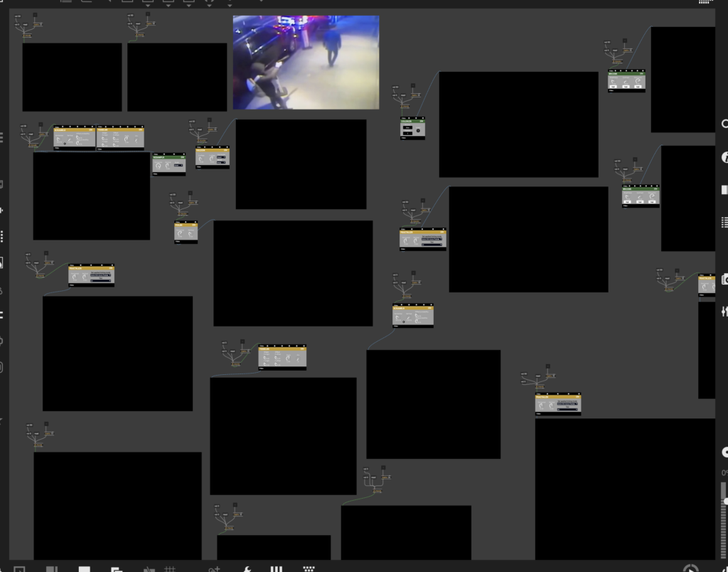Image resolution: width=728 pixels, height=572 pixels.
Task: Toggle the ON button of the green RESAMPLR module
Action: pyautogui.click(x=182, y=157)
